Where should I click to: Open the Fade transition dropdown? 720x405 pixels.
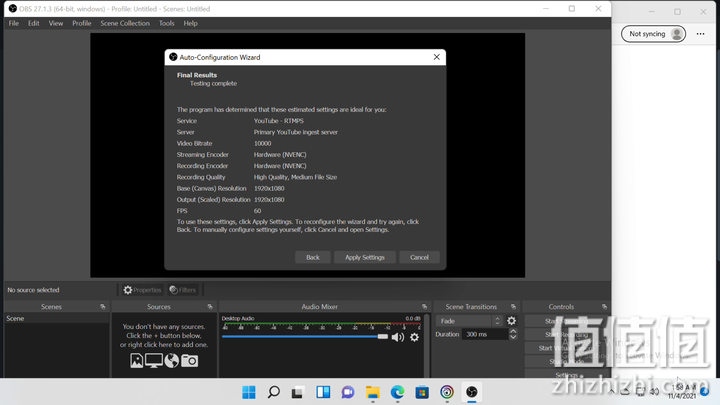click(469, 321)
